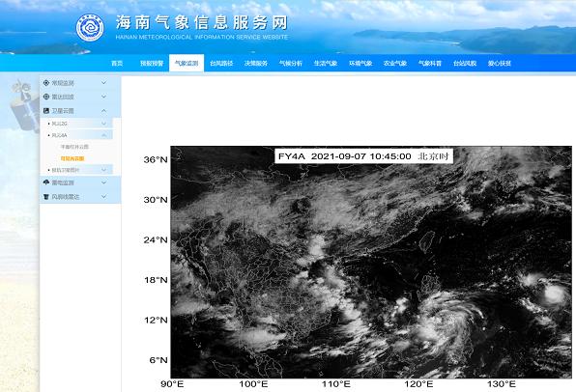Open the first 风云4A cloud image link

[74, 147]
